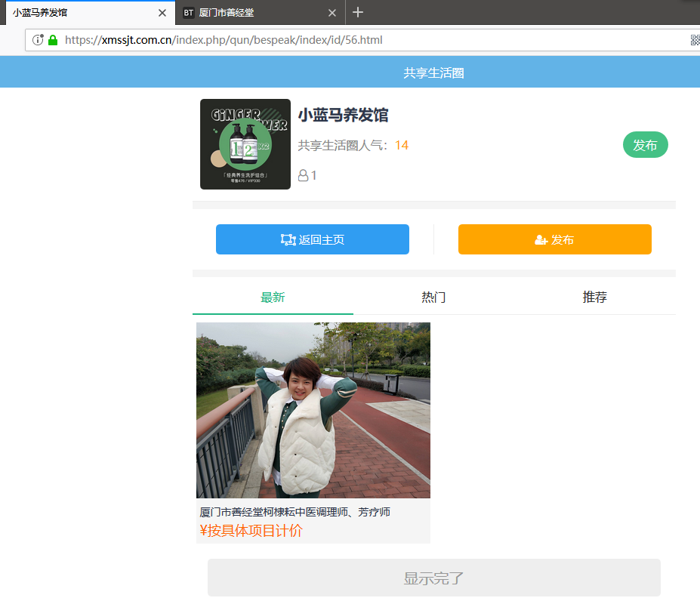Open a new browser tab with the plus icon
This screenshot has height=598, width=700.
click(358, 12)
